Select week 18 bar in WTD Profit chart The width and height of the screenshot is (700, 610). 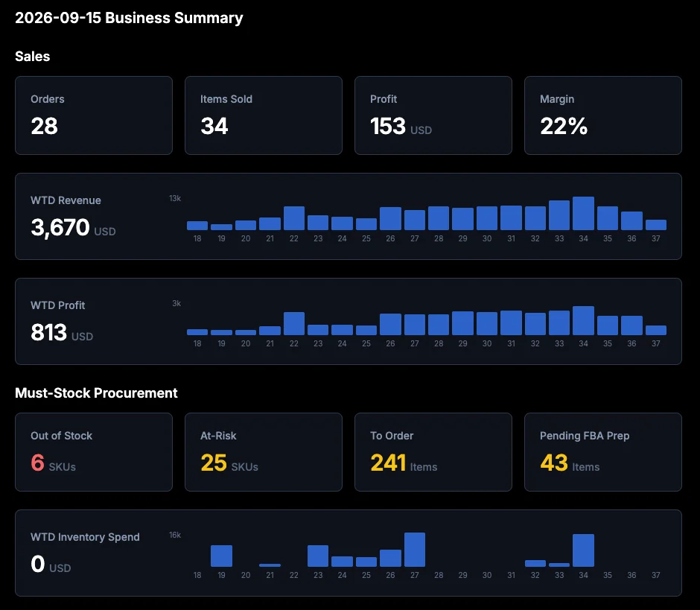[197, 332]
